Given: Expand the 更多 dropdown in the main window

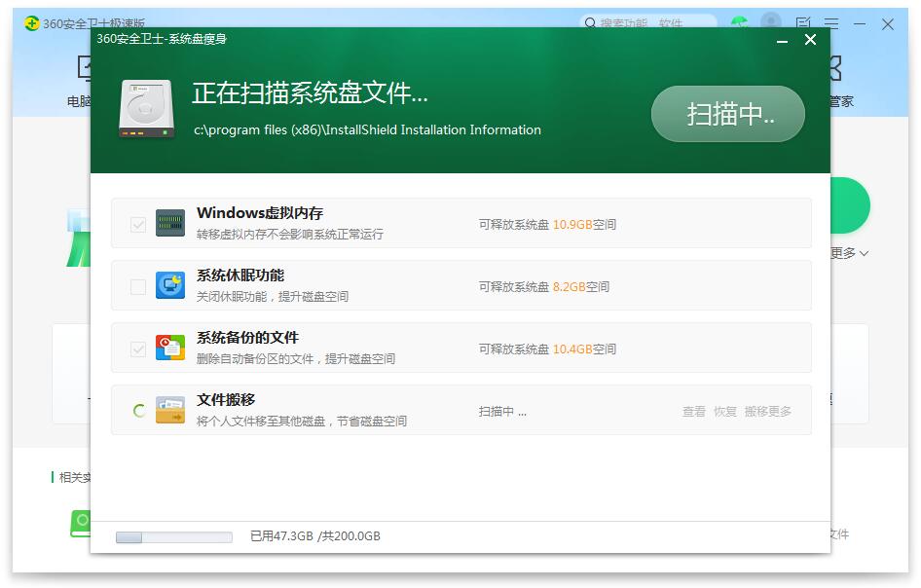Looking at the screenshot, I should (850, 253).
